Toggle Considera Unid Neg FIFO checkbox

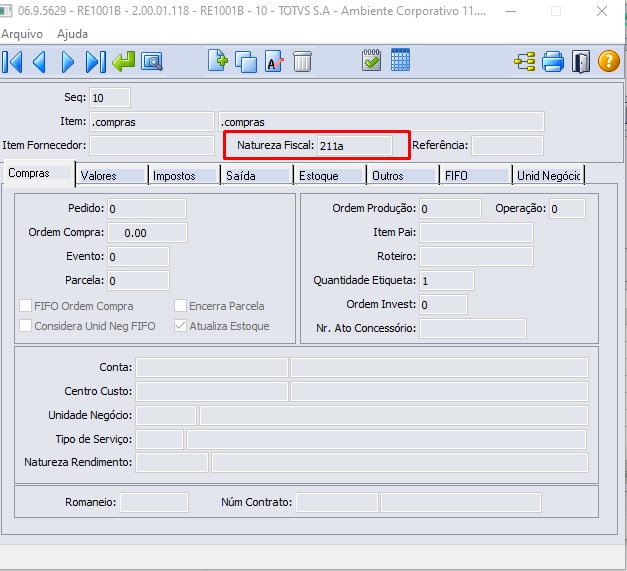[26, 326]
